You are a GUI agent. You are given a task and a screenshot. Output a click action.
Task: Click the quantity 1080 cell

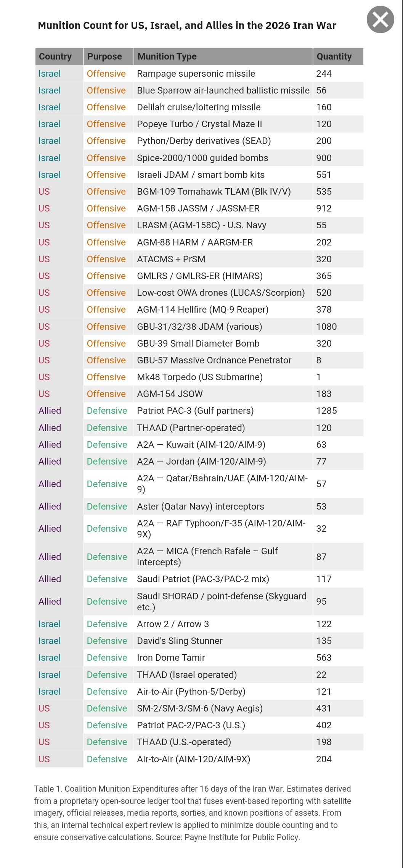(326, 327)
